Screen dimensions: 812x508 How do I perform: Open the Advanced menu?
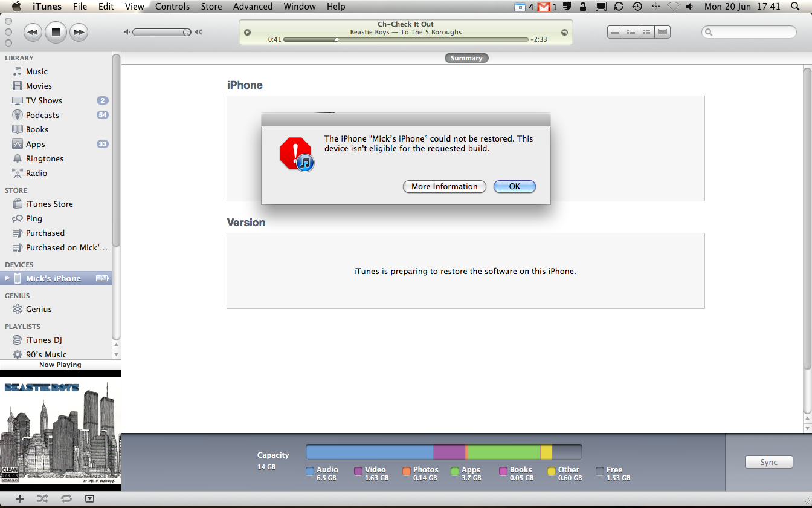253,7
